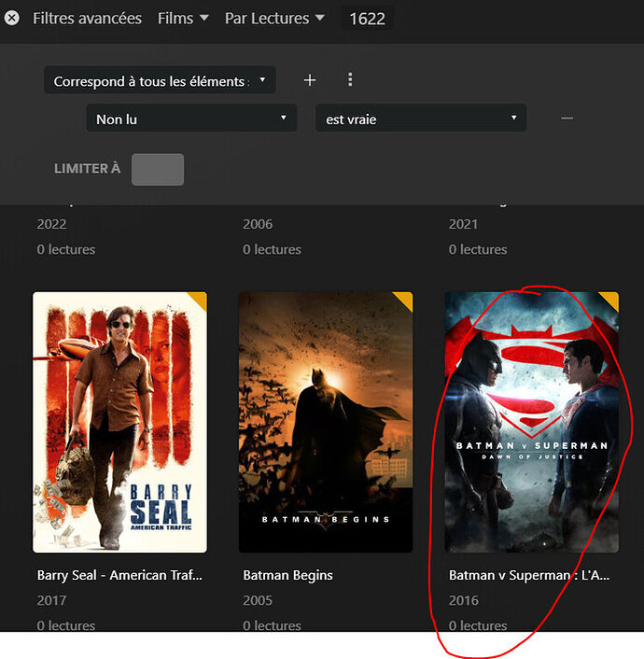
Task: Add a new filter rule with plus icon
Action: coord(310,80)
